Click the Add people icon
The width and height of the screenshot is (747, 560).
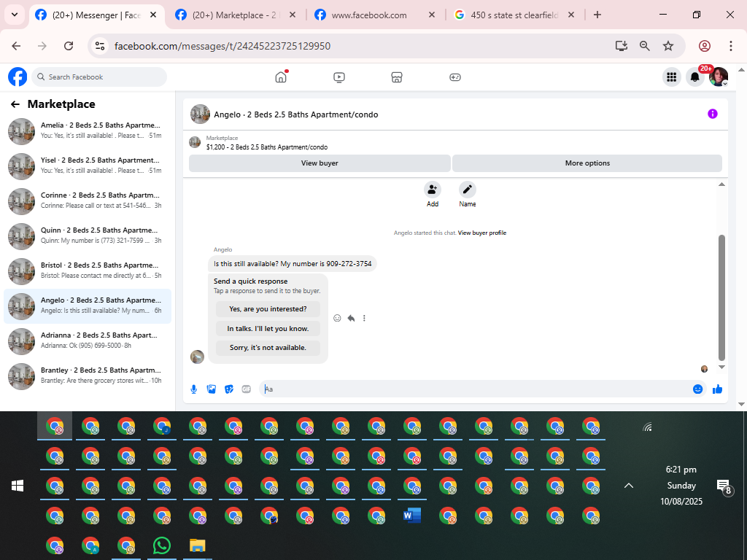click(433, 190)
